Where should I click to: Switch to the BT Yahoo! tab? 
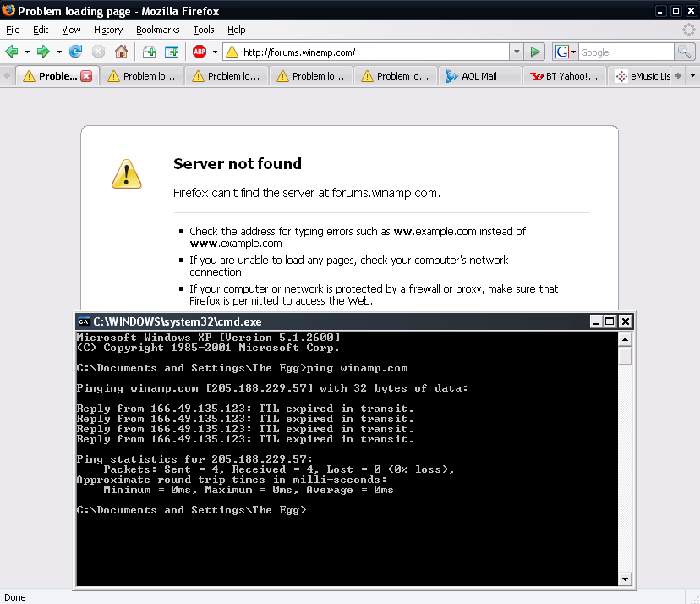[564, 76]
